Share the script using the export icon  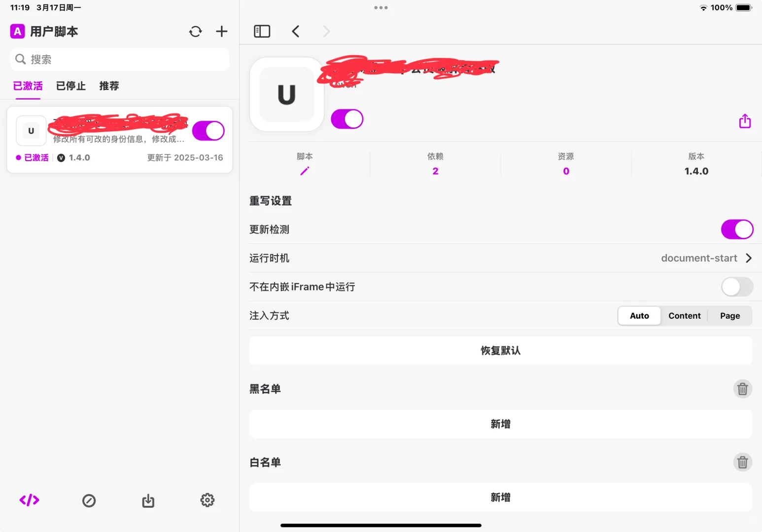click(x=745, y=121)
